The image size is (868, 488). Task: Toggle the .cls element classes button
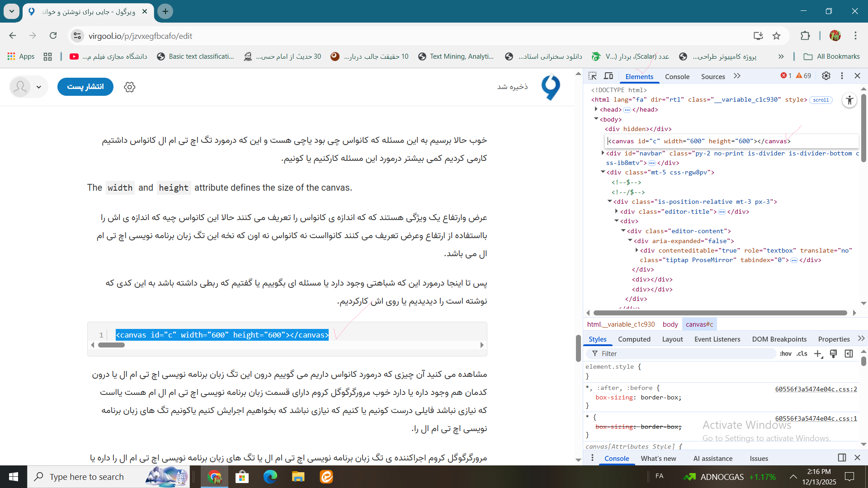tap(802, 354)
